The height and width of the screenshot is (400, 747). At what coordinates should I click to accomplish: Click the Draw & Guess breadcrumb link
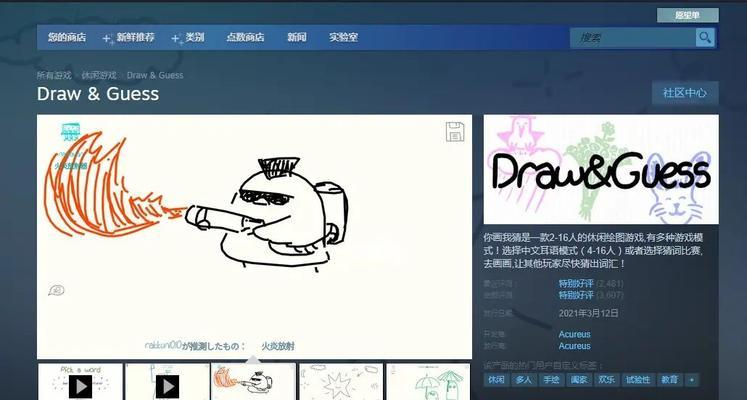point(155,75)
